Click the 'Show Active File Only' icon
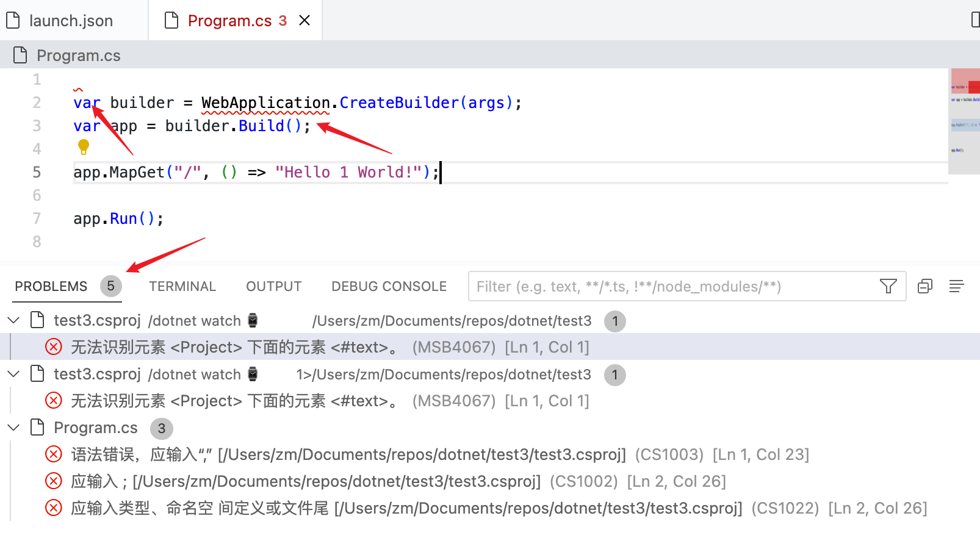Image resolution: width=980 pixels, height=549 pixels. pos(926,286)
